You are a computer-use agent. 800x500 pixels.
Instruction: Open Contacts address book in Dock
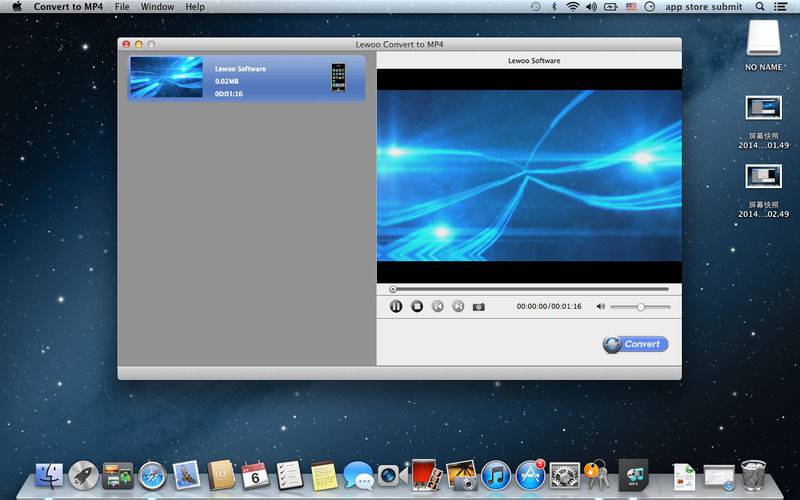(x=220, y=475)
